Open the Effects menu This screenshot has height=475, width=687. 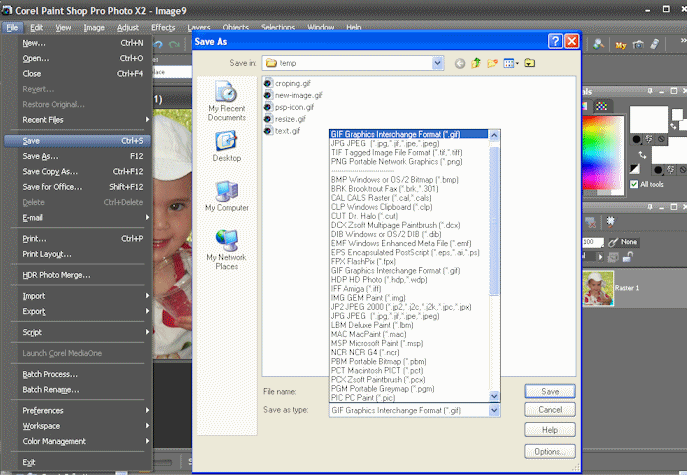163,27
